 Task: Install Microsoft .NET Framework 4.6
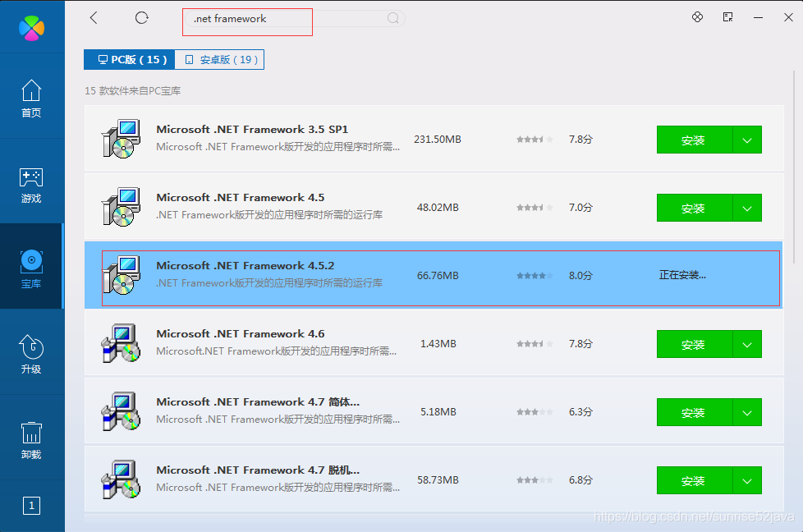pos(695,343)
